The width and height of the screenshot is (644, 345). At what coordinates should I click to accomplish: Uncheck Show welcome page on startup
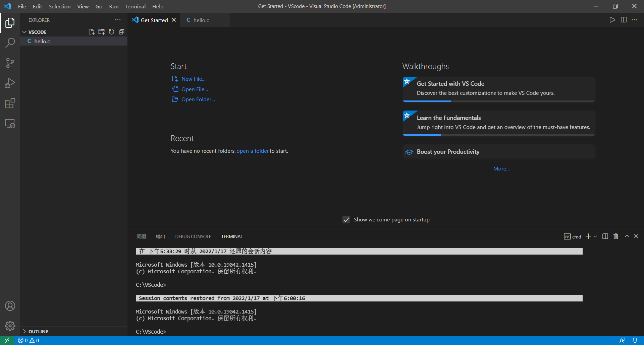(346, 220)
